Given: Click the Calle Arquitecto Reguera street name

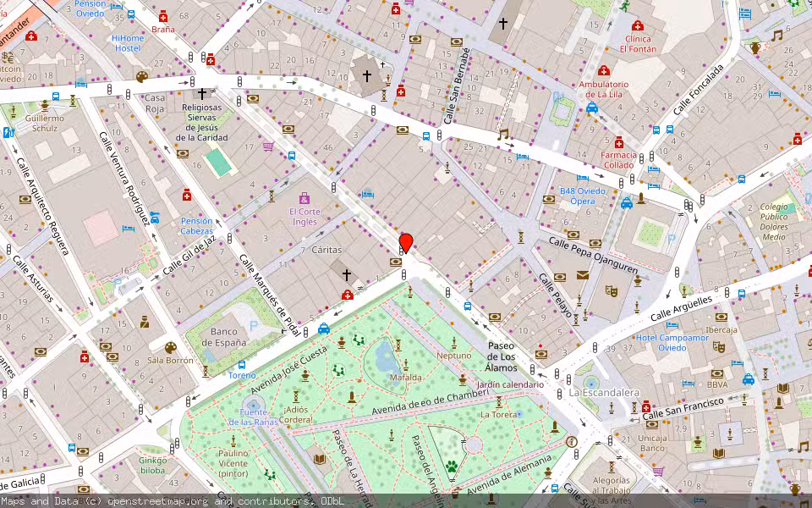Looking at the screenshot, I should tap(42, 206).
